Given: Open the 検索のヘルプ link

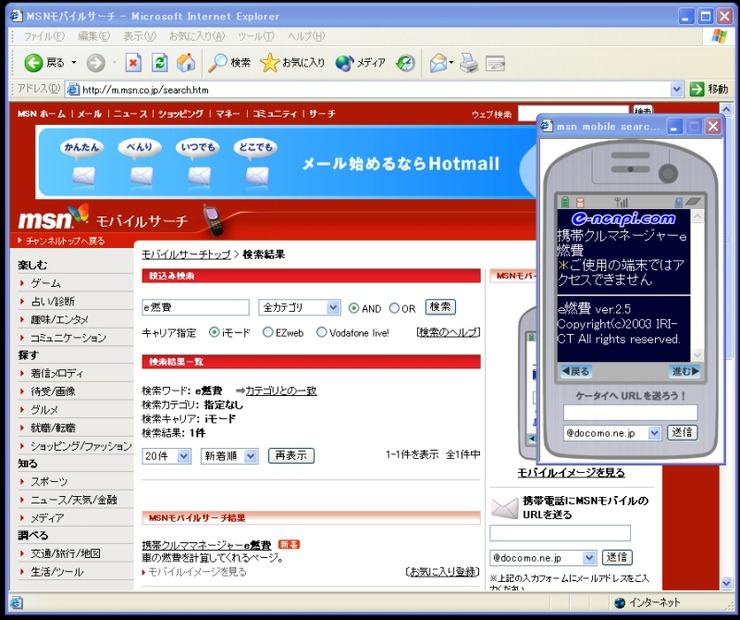Looking at the screenshot, I should pyautogui.click(x=448, y=332).
